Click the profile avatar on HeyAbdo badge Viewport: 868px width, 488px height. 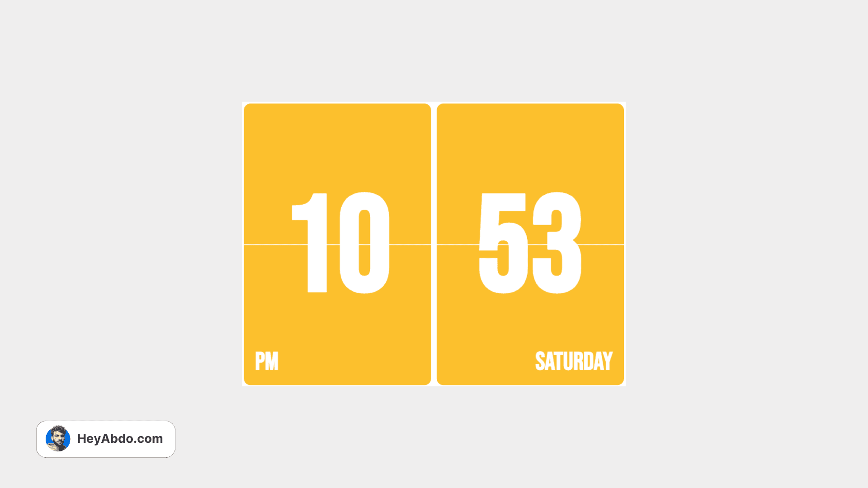pyautogui.click(x=58, y=439)
